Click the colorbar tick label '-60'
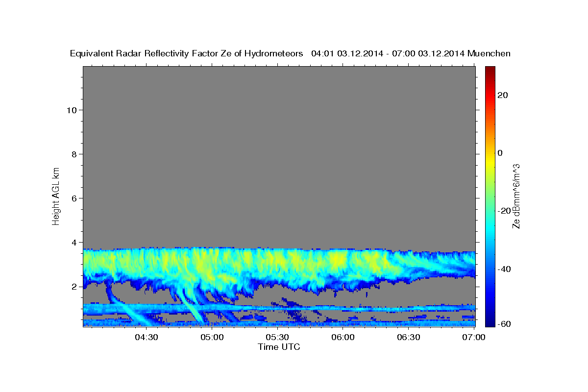The width and height of the screenshot is (588, 392). (505, 324)
